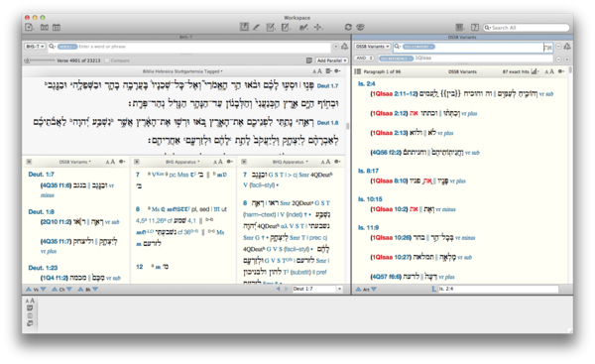Open the globe atlas icon
This screenshot has height=364, width=595.
click(x=361, y=27)
